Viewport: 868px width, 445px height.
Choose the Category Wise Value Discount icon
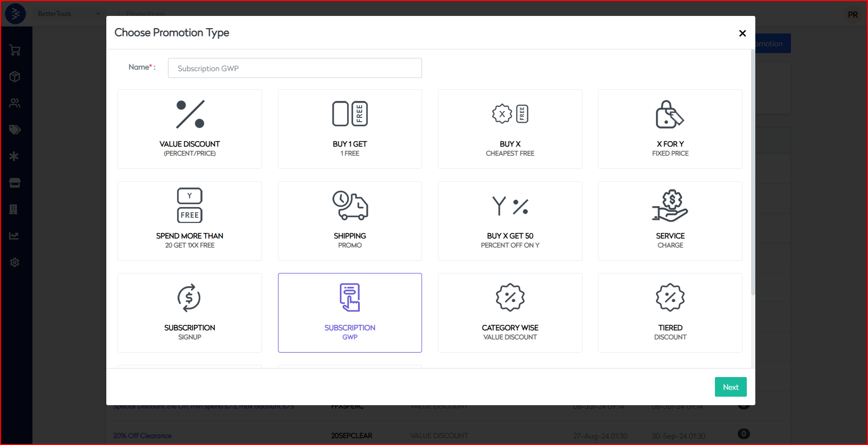(x=510, y=297)
